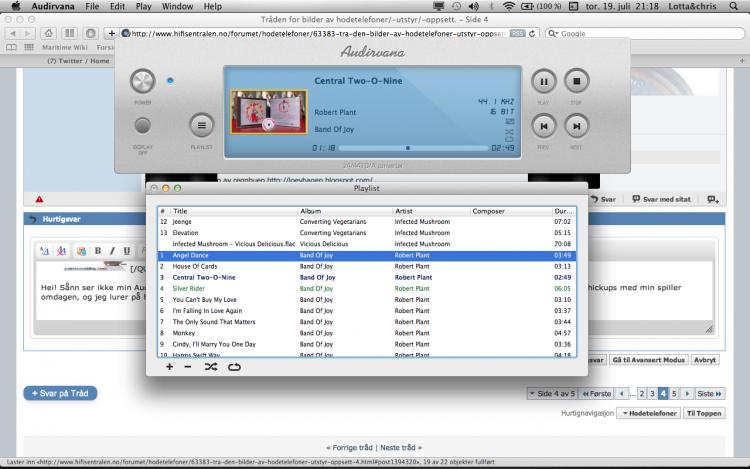Select track Elevation
This screenshot has width=750, height=469.
[x=367, y=233]
